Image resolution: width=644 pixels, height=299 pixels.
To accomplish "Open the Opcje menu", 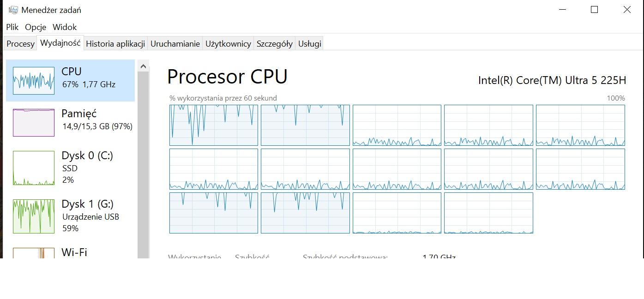I will (36, 27).
